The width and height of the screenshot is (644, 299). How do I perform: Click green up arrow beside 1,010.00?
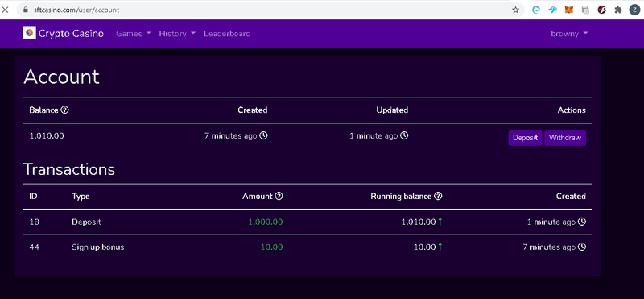[440, 222]
